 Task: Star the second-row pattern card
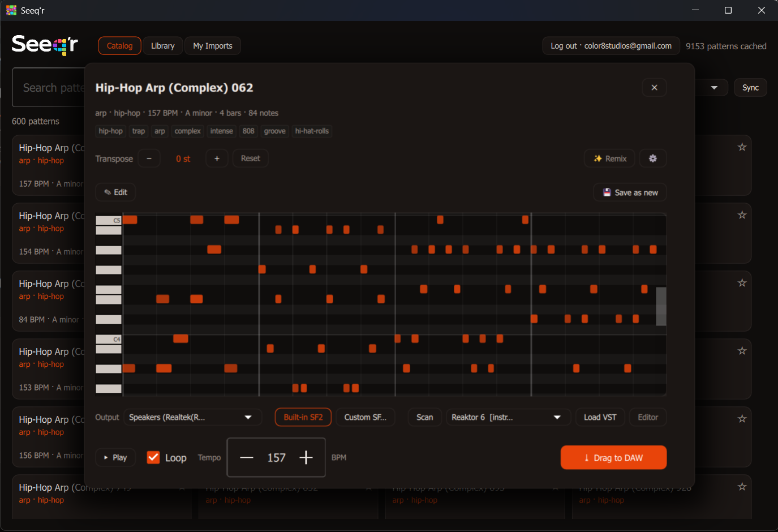[742, 215]
